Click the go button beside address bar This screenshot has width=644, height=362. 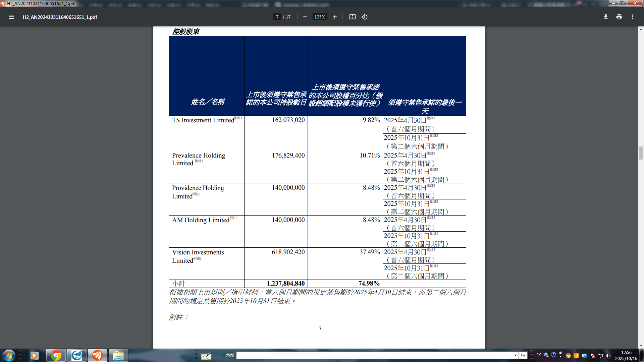(523, 355)
